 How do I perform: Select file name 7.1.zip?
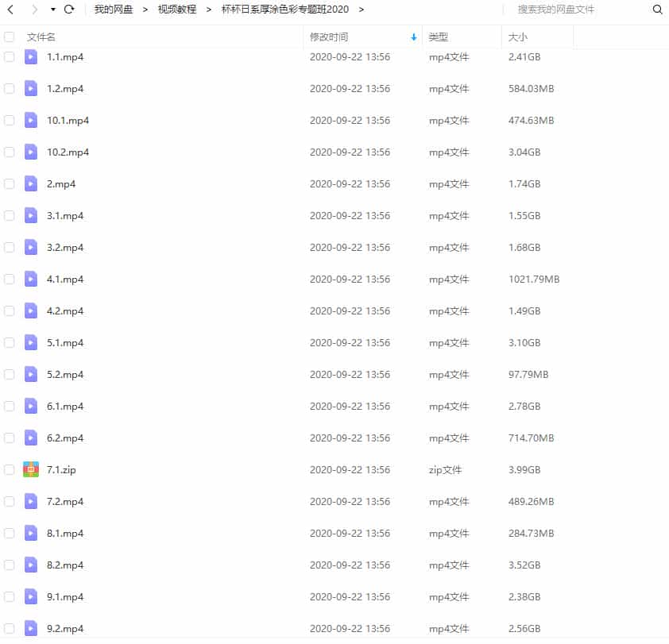[61, 470]
